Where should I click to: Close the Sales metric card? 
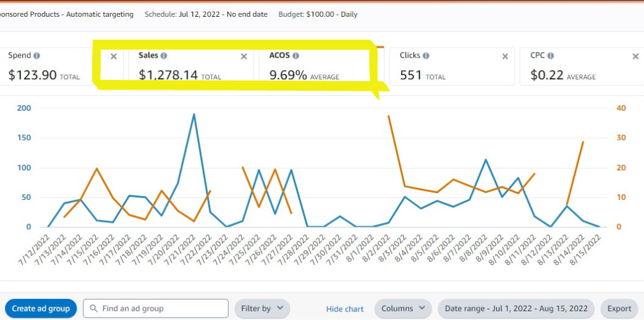(x=244, y=56)
